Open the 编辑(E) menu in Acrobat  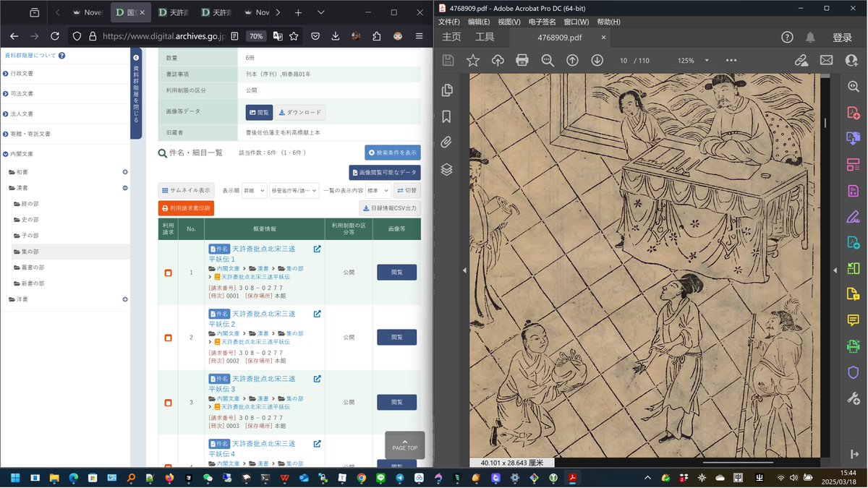(x=479, y=22)
